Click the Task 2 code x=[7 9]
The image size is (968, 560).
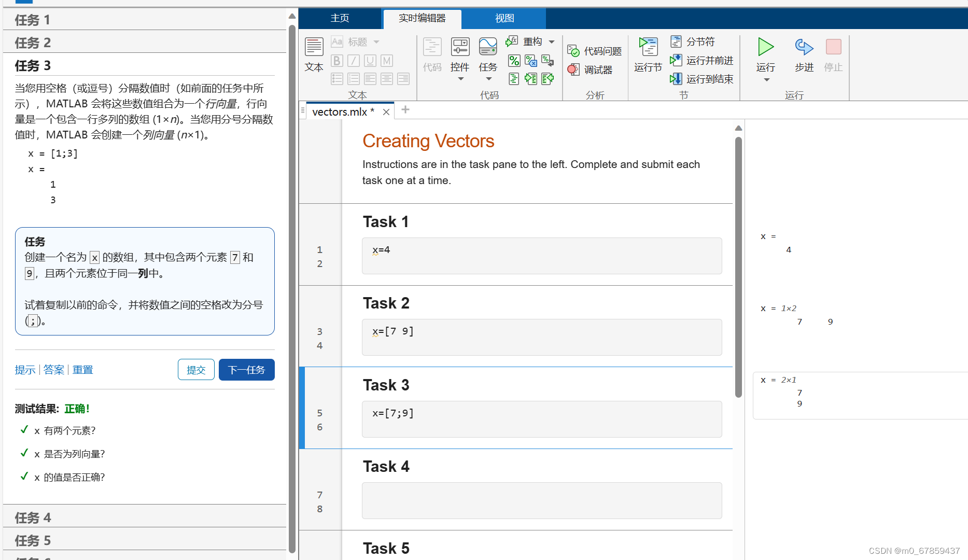[x=393, y=331]
